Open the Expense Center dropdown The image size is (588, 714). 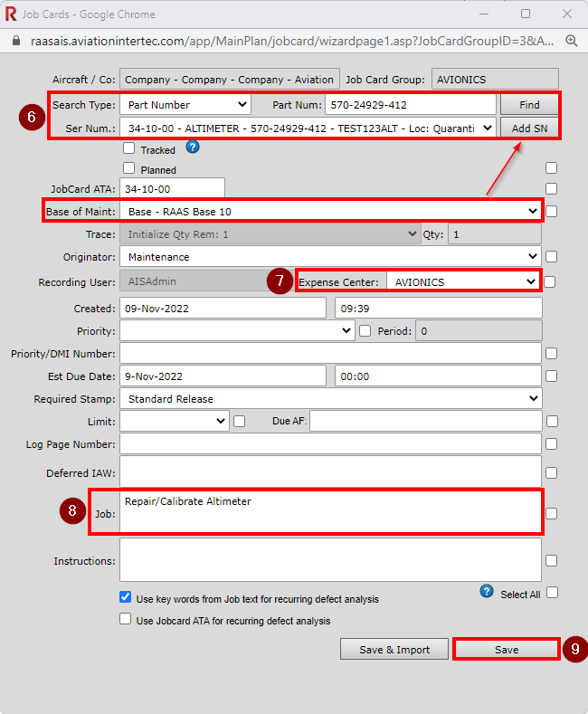(463, 281)
